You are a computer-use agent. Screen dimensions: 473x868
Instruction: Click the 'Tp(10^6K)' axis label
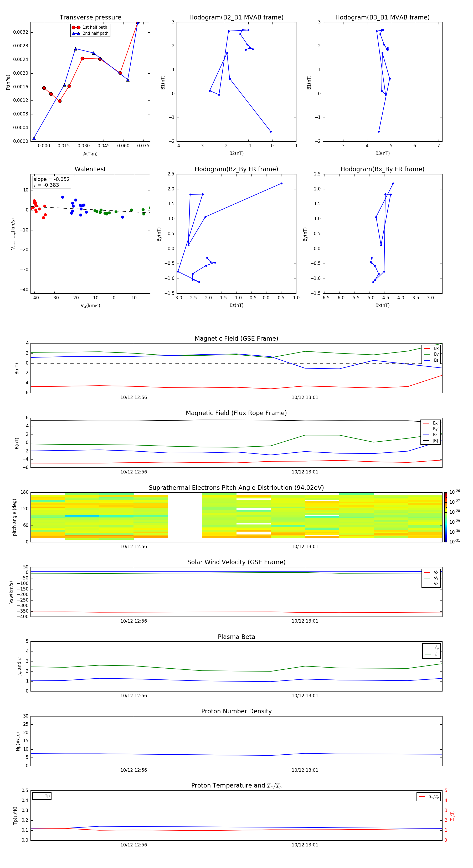15,815
